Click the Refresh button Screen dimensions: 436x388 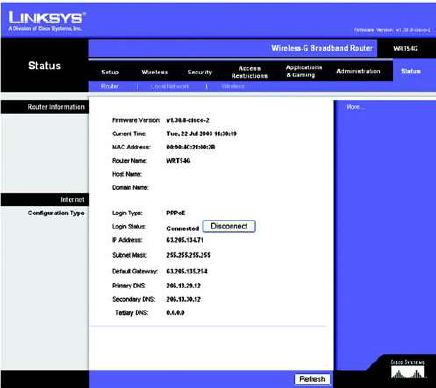click(312, 379)
